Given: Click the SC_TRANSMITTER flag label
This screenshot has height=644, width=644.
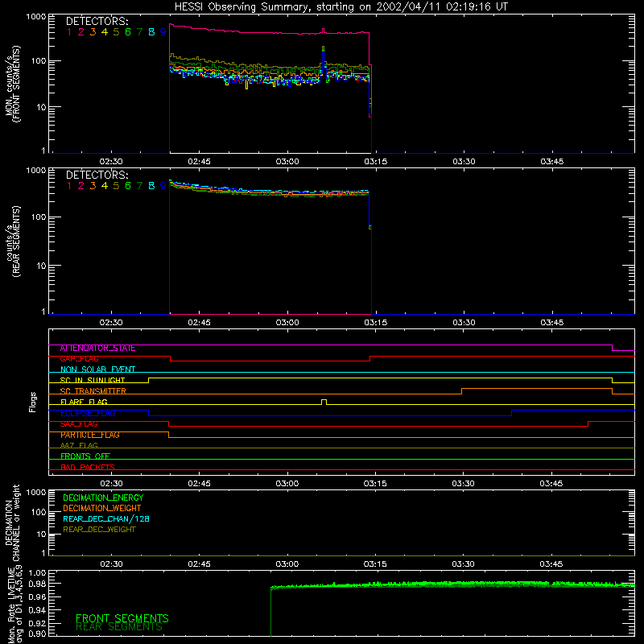Looking at the screenshot, I should pyautogui.click(x=93, y=391).
